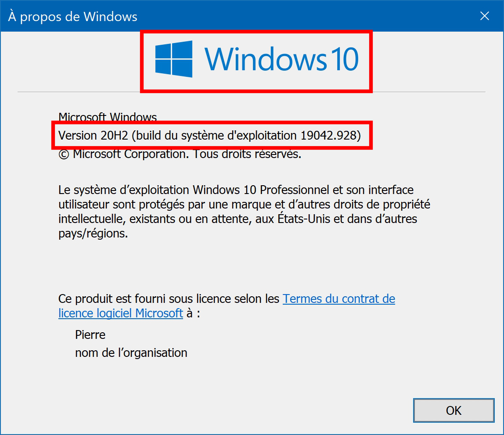Click the licensed user name Pierre

[90, 335]
